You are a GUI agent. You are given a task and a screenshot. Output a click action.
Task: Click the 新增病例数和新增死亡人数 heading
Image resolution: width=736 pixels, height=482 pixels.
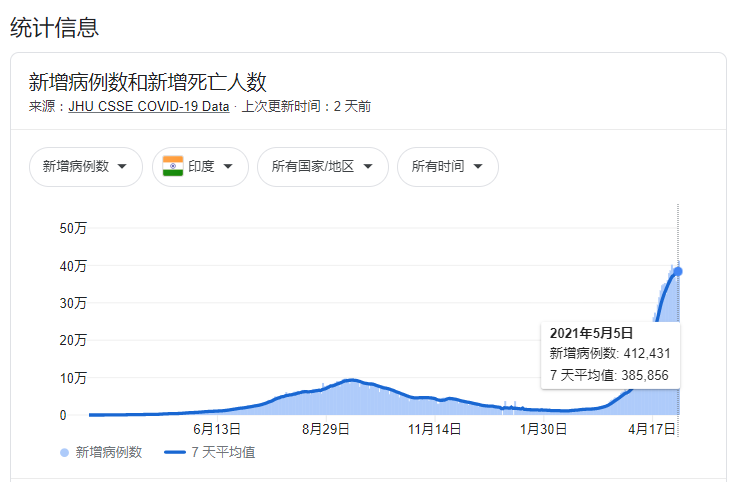click(147, 82)
